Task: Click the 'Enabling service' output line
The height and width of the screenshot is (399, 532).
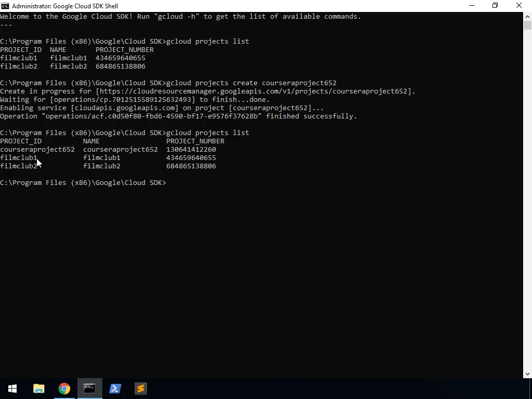Action: (162, 108)
